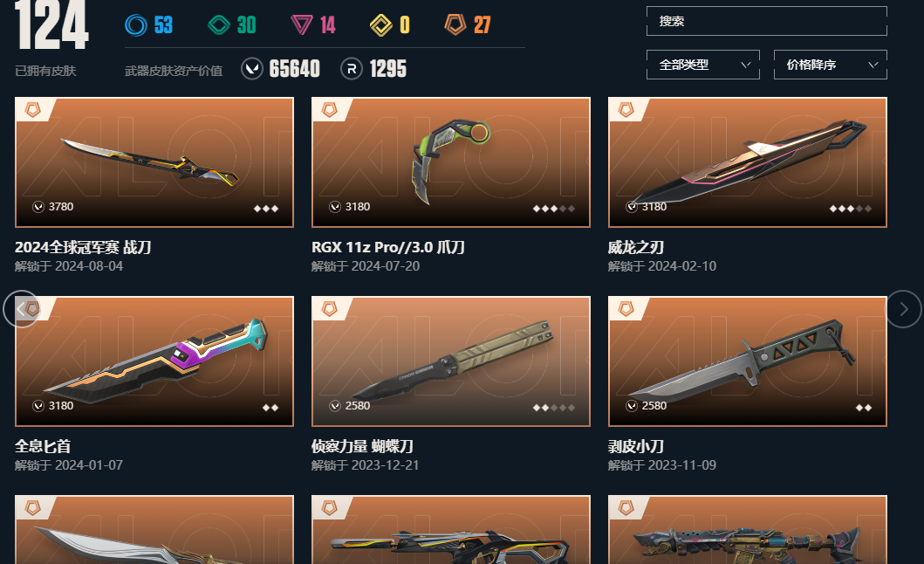Click the blue Select tier icon with 53
This screenshot has height=564, width=924.
click(x=136, y=24)
